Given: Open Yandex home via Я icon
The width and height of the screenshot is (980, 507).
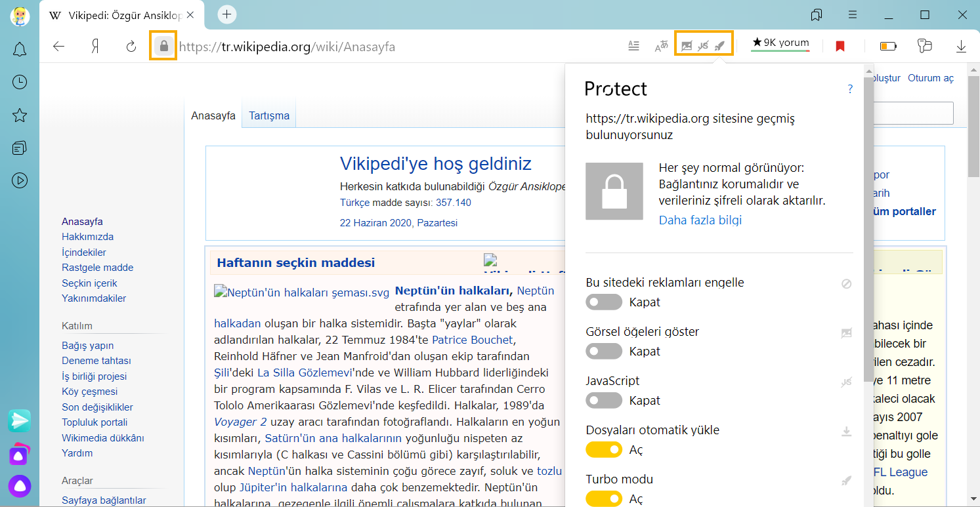Looking at the screenshot, I should click(x=95, y=46).
